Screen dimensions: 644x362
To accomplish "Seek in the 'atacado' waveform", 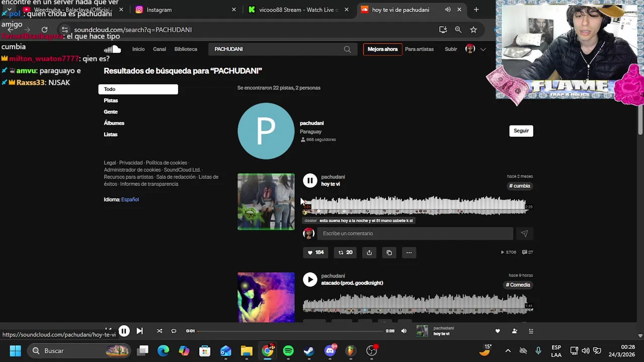I will 414,304.
